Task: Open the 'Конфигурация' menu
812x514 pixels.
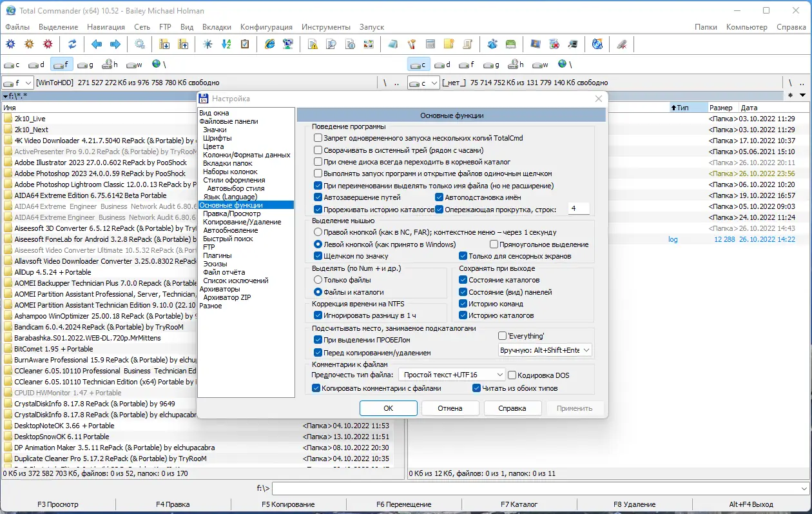Action: pyautogui.click(x=266, y=27)
